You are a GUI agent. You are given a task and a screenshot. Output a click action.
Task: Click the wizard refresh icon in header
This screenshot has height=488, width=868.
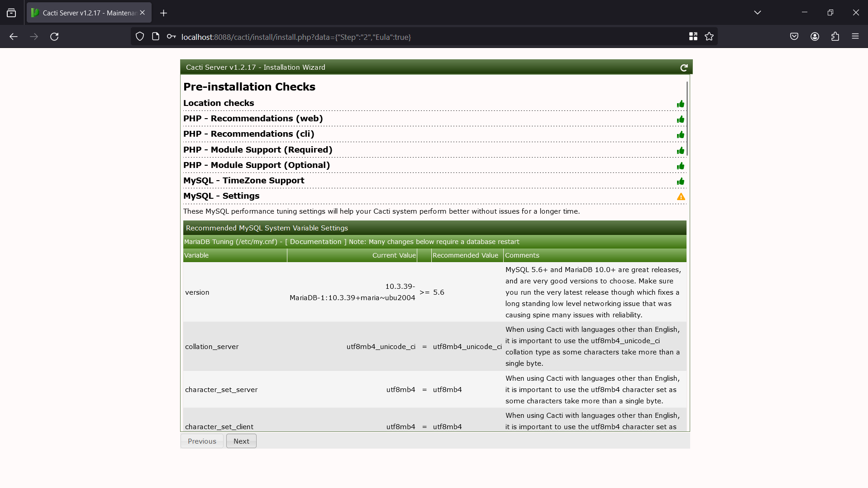pos(684,67)
